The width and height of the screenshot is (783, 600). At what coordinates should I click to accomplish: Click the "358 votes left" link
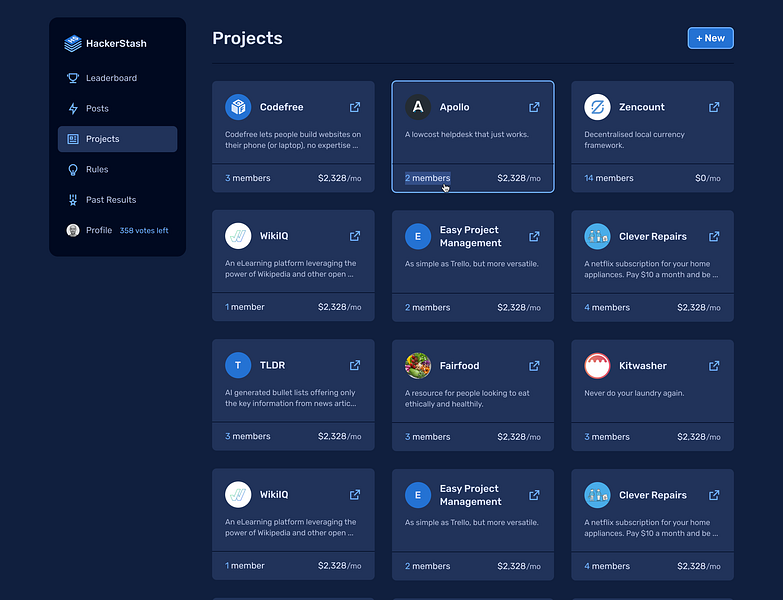144,231
